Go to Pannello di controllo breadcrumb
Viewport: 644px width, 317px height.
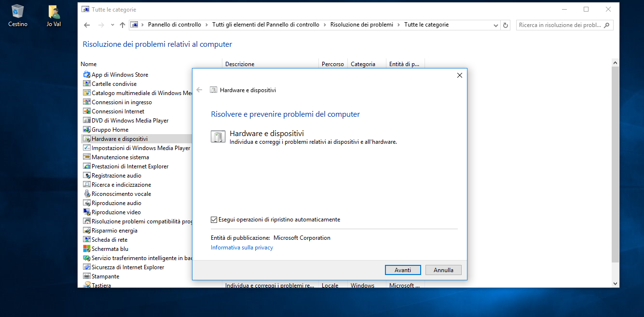[174, 25]
